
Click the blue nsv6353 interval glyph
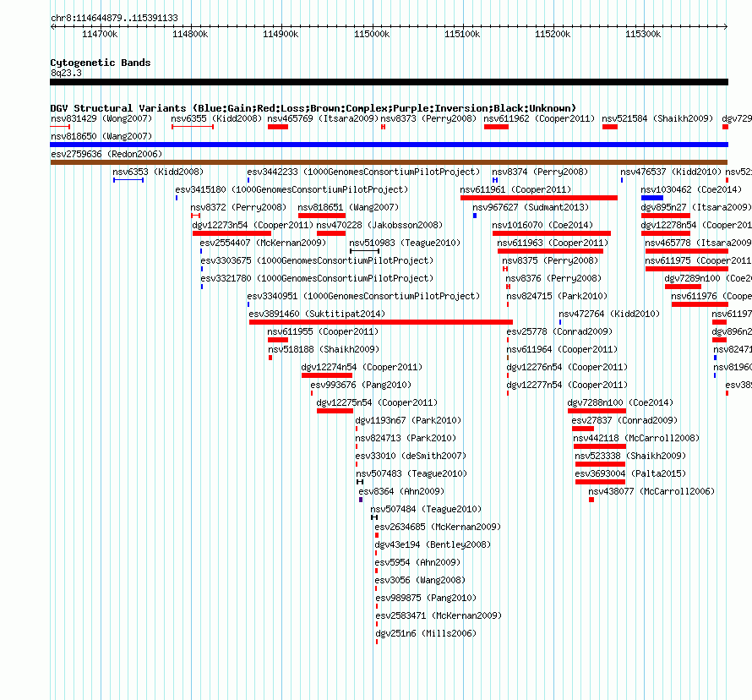point(128,180)
